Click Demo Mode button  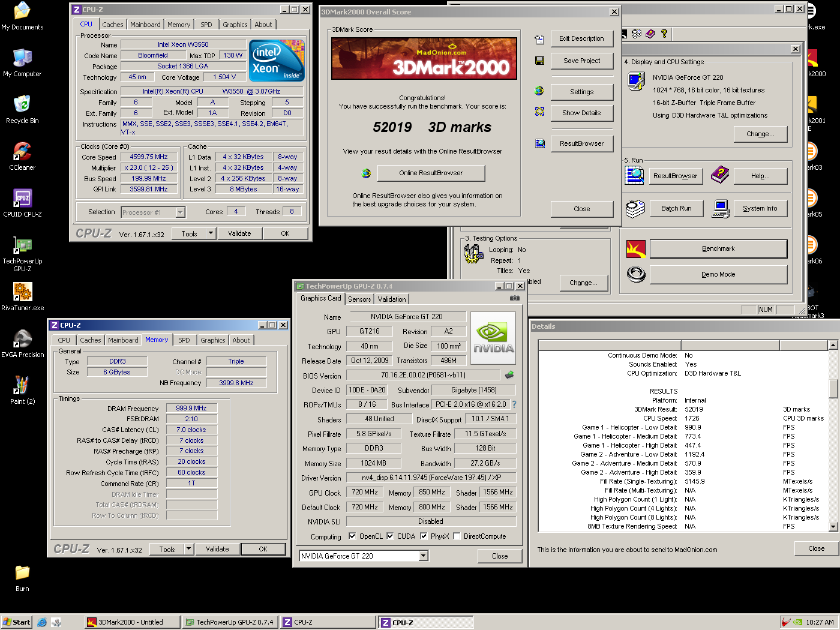click(x=718, y=274)
